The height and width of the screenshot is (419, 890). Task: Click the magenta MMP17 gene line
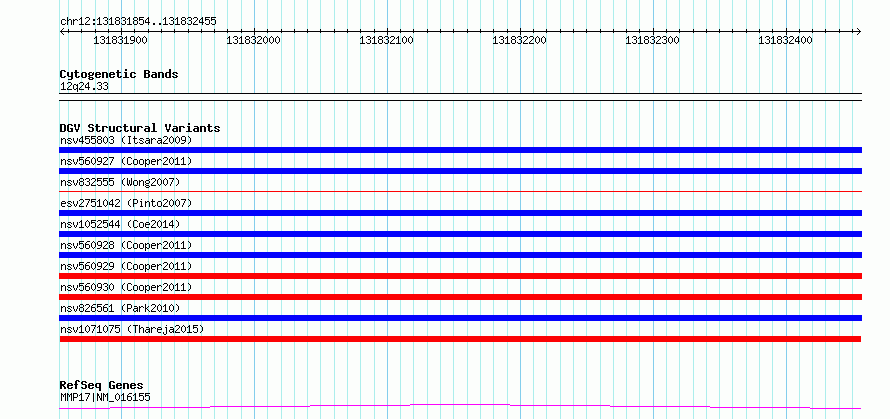coord(460,407)
